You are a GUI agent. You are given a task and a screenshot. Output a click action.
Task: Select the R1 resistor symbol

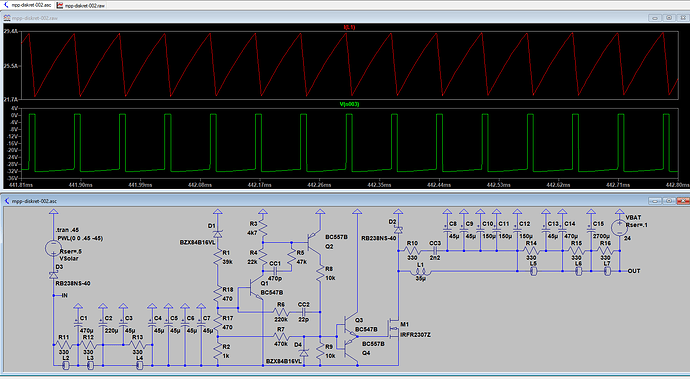pyautogui.click(x=217, y=257)
